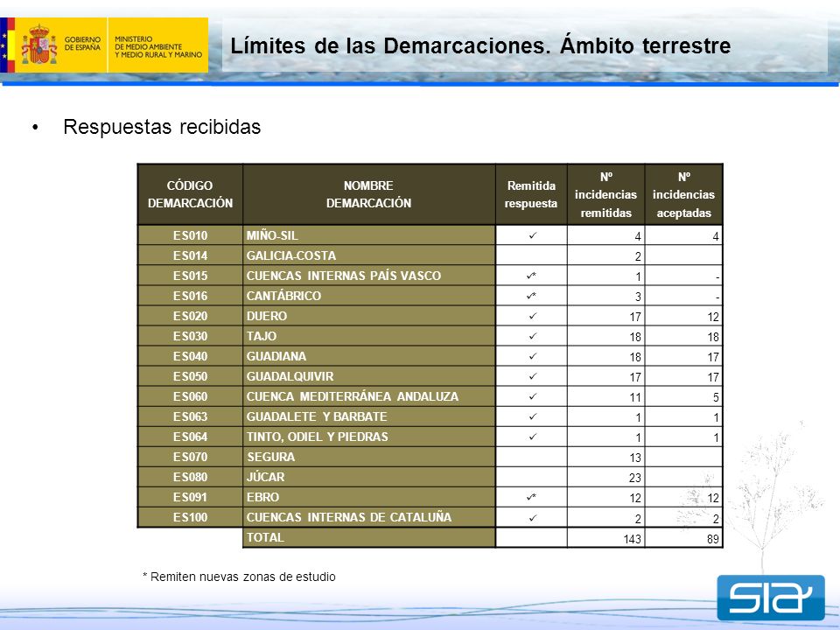Viewport: 840px width, 630px height.
Task: Click the 'Nº incidencias remitidas' column header
Action: (605, 194)
